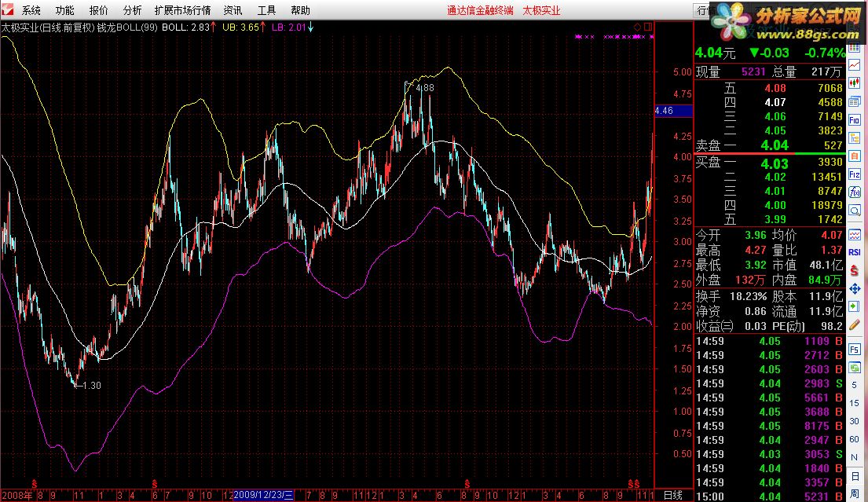Switch to candlestick K-line chart icon
868x502 pixels.
[854, 83]
